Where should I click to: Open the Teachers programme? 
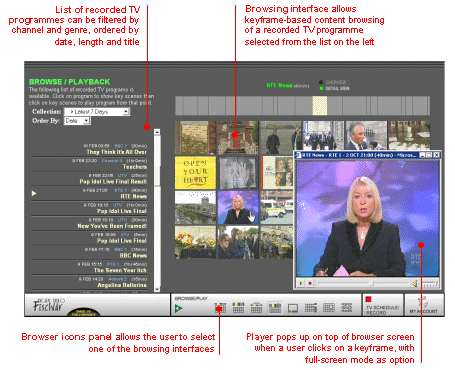click(134, 167)
